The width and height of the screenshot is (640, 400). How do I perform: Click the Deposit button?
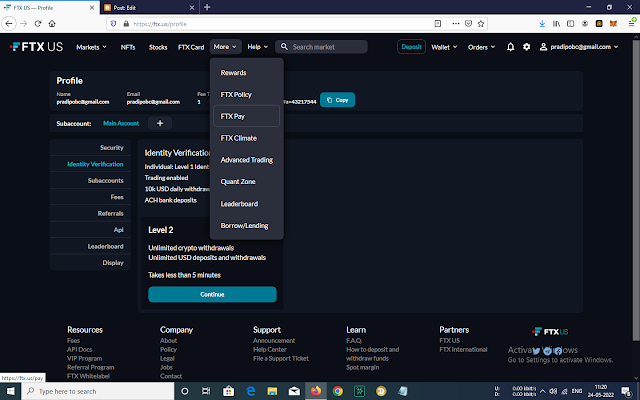(x=411, y=47)
